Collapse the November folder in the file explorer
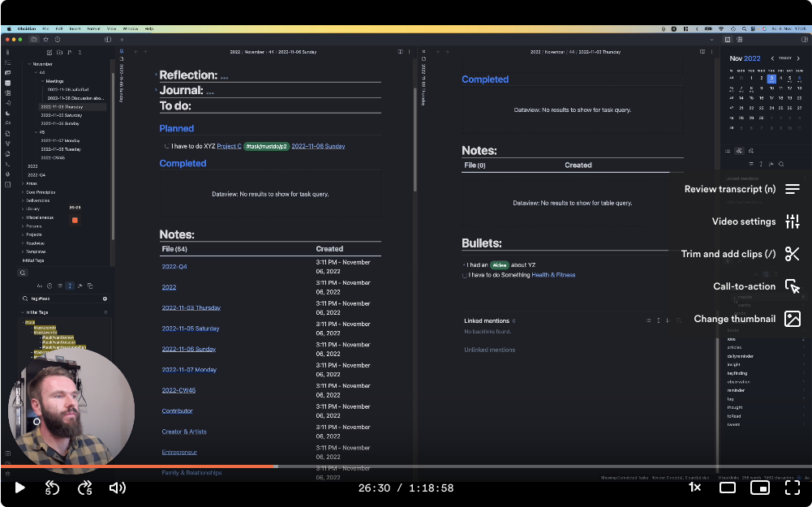 tap(29, 64)
